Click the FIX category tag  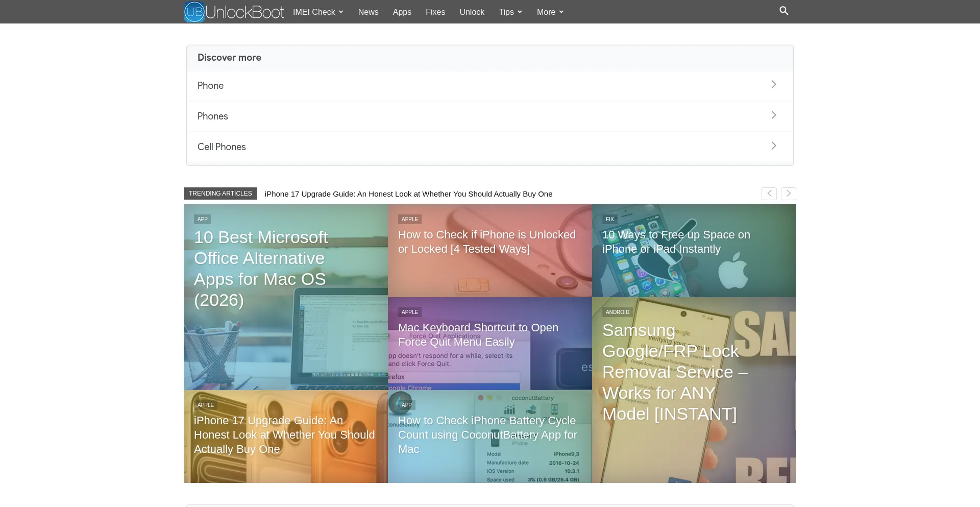(x=610, y=219)
